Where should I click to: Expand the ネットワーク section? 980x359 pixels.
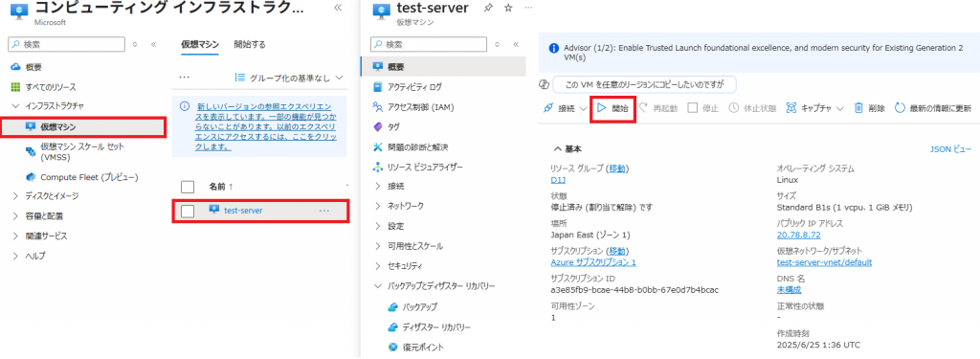(x=377, y=206)
